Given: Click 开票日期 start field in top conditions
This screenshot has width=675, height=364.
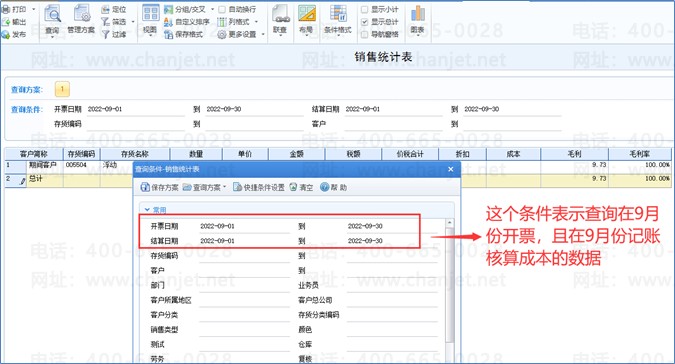Looking at the screenshot, I should 136,109.
